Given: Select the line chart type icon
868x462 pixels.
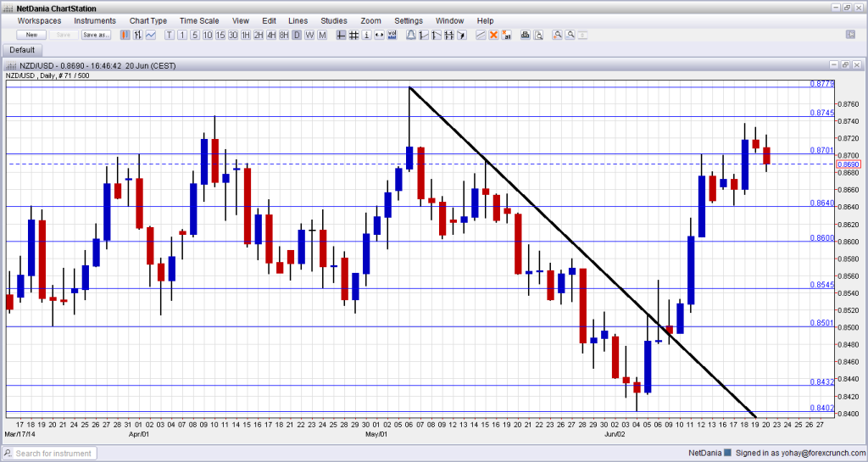Looking at the screenshot, I should [x=150, y=35].
